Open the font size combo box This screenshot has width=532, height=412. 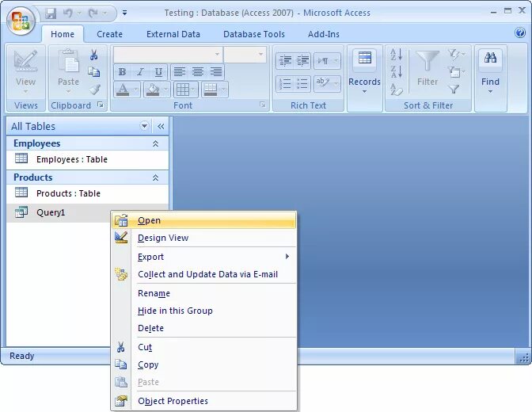tap(245, 55)
